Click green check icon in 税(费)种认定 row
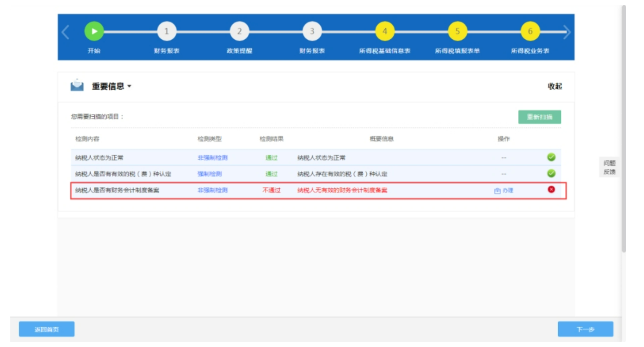The width and height of the screenshot is (644, 347). coord(551,173)
